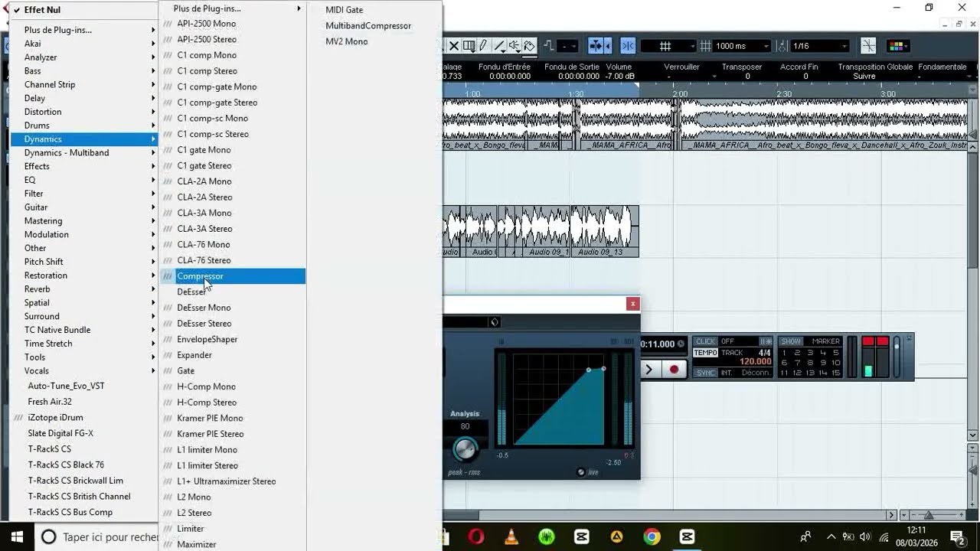Click the Windows Start button
Image resolution: width=980 pixels, height=551 pixels.
pos(17,536)
